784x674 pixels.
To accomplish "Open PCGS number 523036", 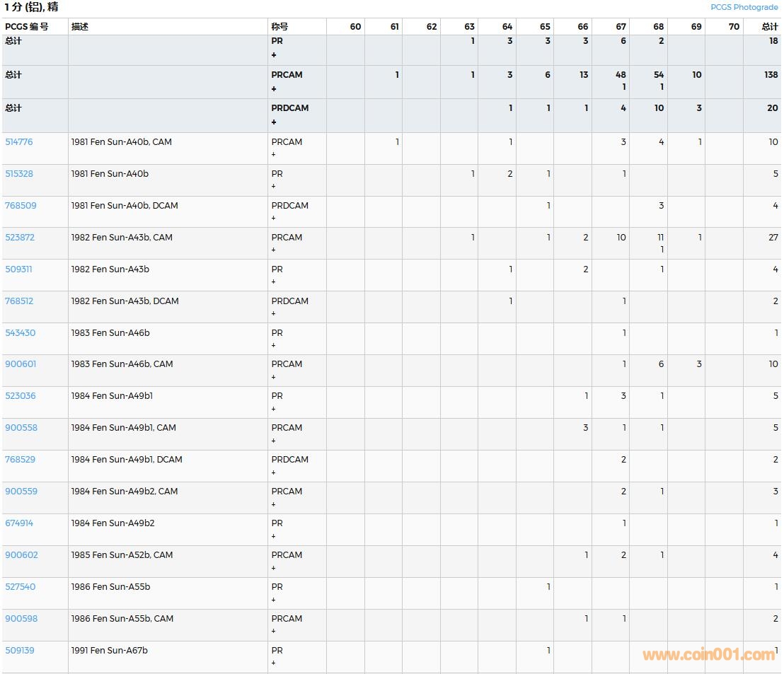I will click(x=20, y=396).
